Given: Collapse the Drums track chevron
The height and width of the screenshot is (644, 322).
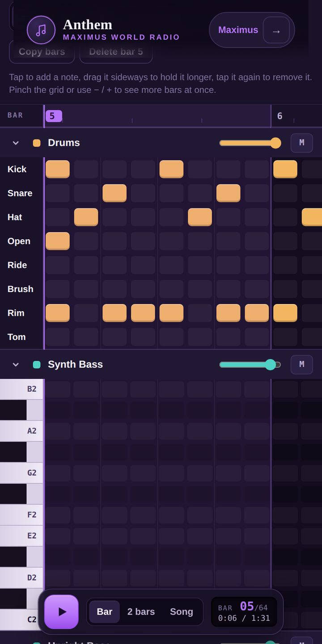Looking at the screenshot, I should 16,143.
